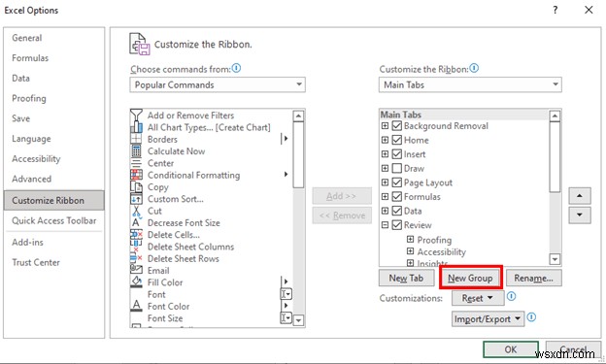Screen dimensions: 606x364
Task: Click the All Chart Types chart icon
Action: click(136, 127)
